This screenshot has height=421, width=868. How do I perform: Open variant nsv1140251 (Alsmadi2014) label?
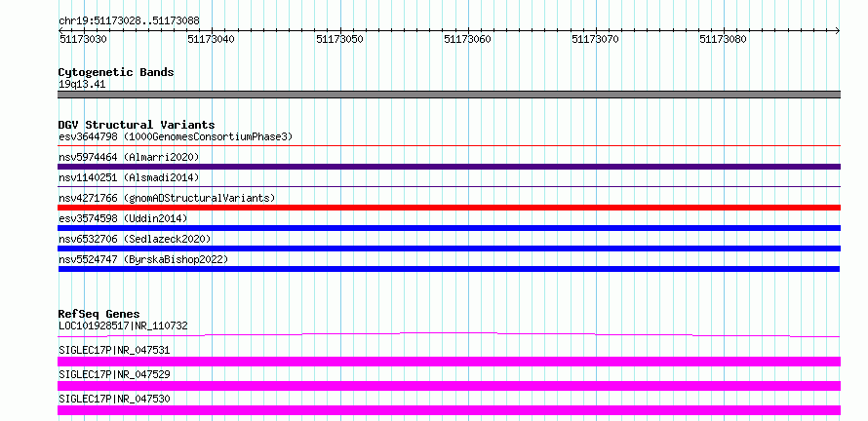[x=129, y=177]
